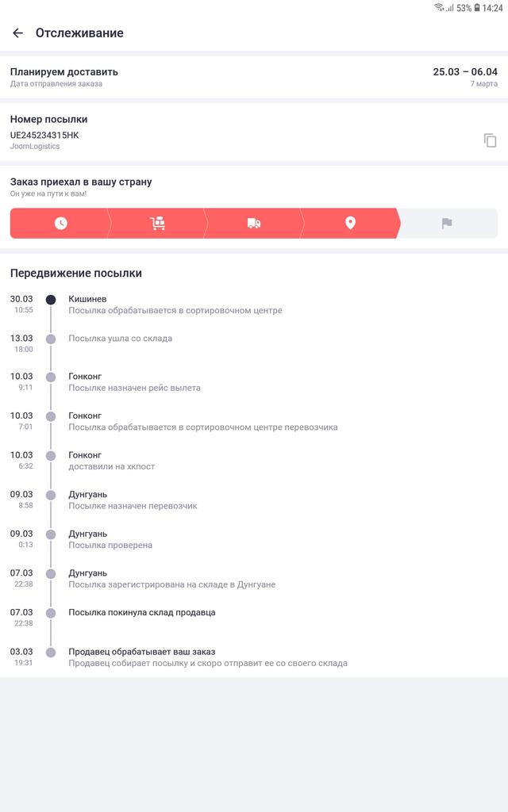Select the Кишинев 30.03 timeline marker
This screenshot has height=812, width=508.
[x=51, y=300]
